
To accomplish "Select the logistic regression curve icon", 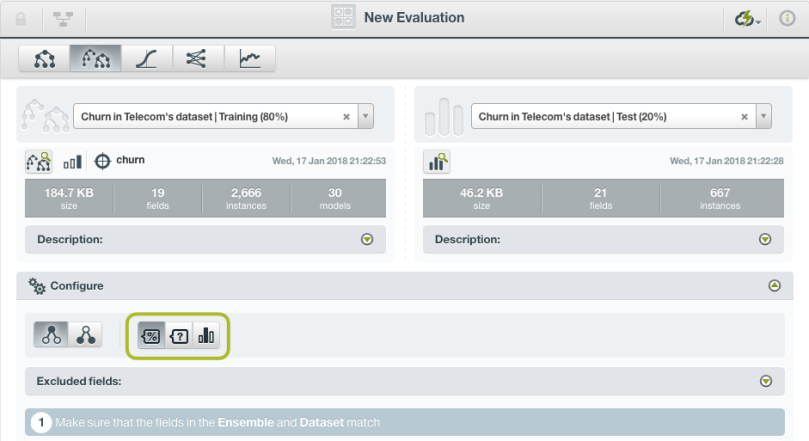I will (147, 59).
